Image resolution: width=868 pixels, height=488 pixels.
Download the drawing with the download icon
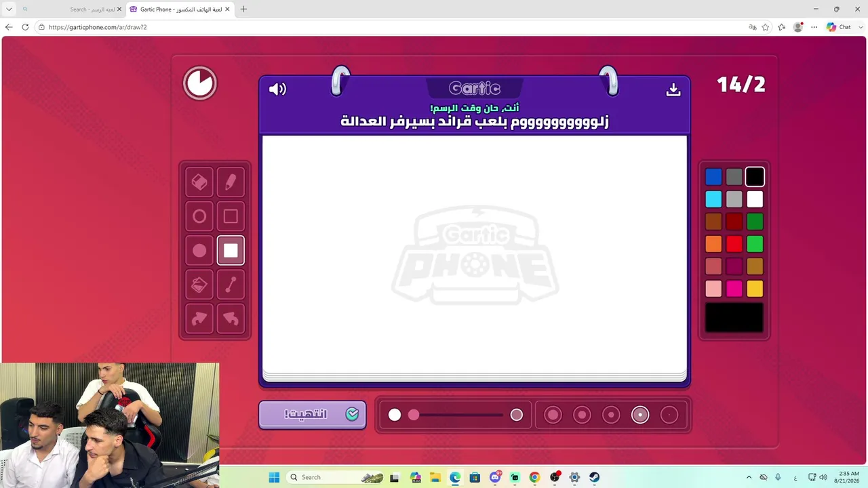673,89
